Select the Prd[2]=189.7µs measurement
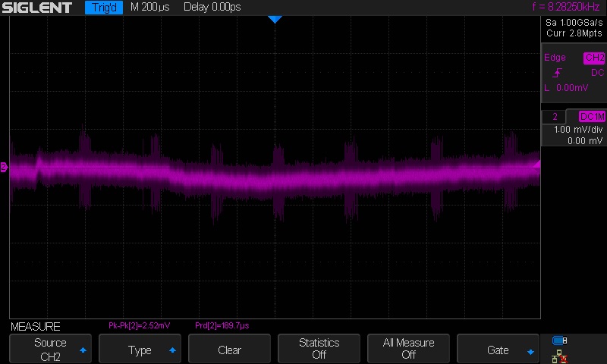Viewport: 607px width, 364px height. coord(222,326)
